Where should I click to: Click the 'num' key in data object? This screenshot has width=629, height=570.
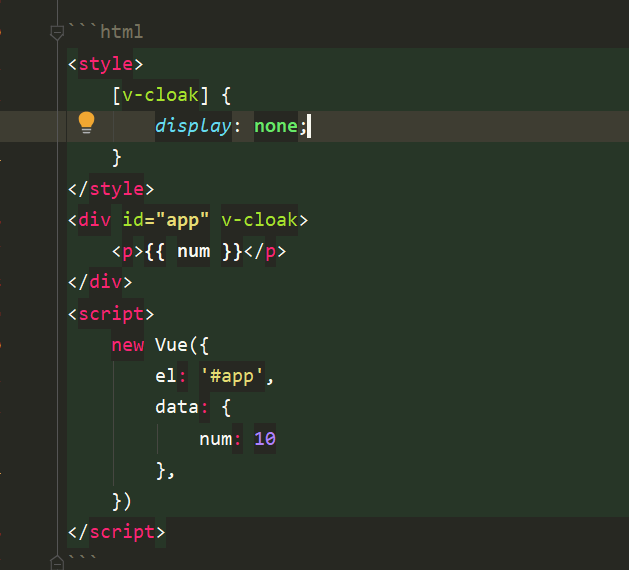point(216,439)
